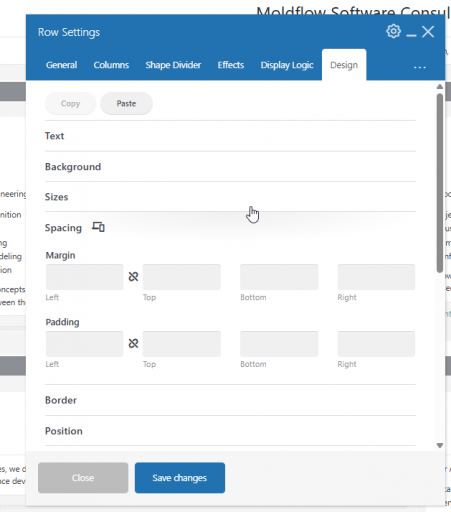This screenshot has width=451, height=512.
Task: Focus the Margin Top input field
Action: click(x=182, y=277)
